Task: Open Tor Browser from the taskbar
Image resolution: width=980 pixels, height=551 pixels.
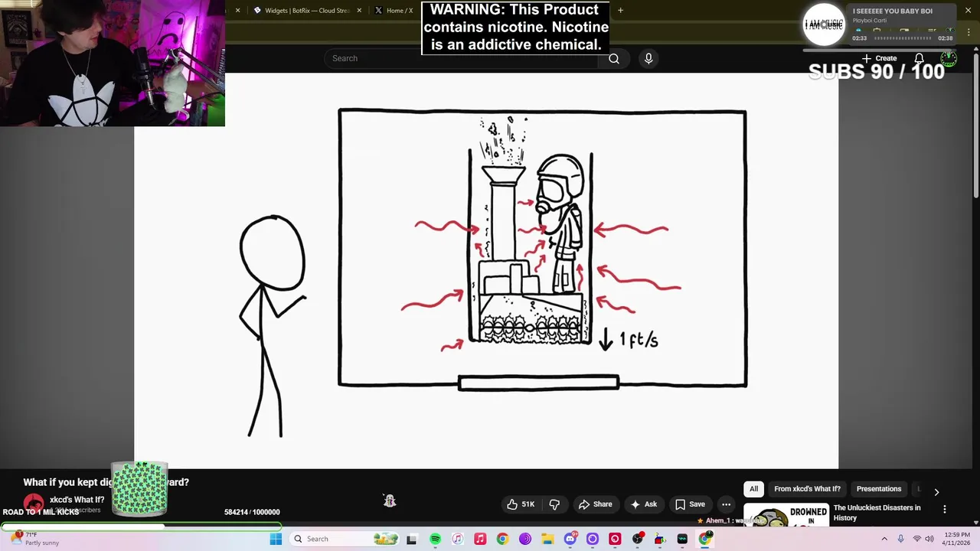Action: [525, 539]
